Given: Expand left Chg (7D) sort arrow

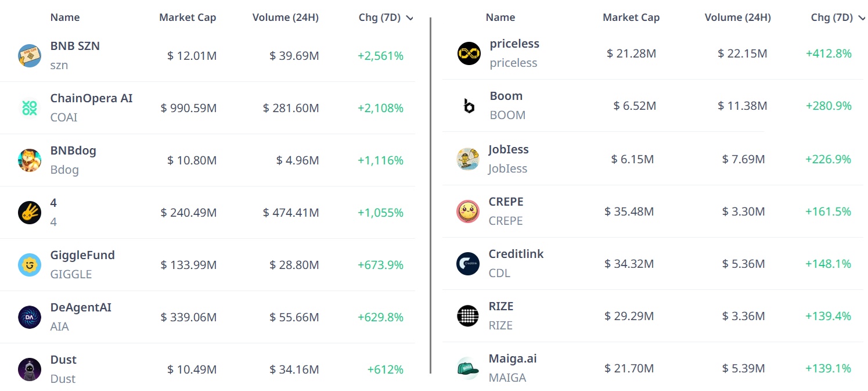Looking at the screenshot, I should (x=410, y=18).
